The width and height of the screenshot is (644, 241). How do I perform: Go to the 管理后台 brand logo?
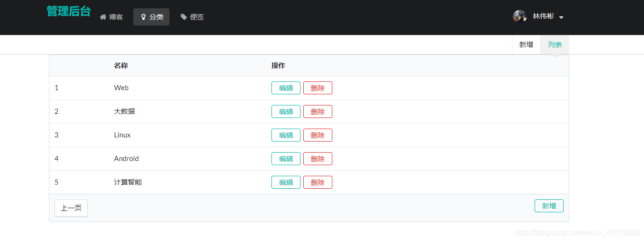pos(69,12)
